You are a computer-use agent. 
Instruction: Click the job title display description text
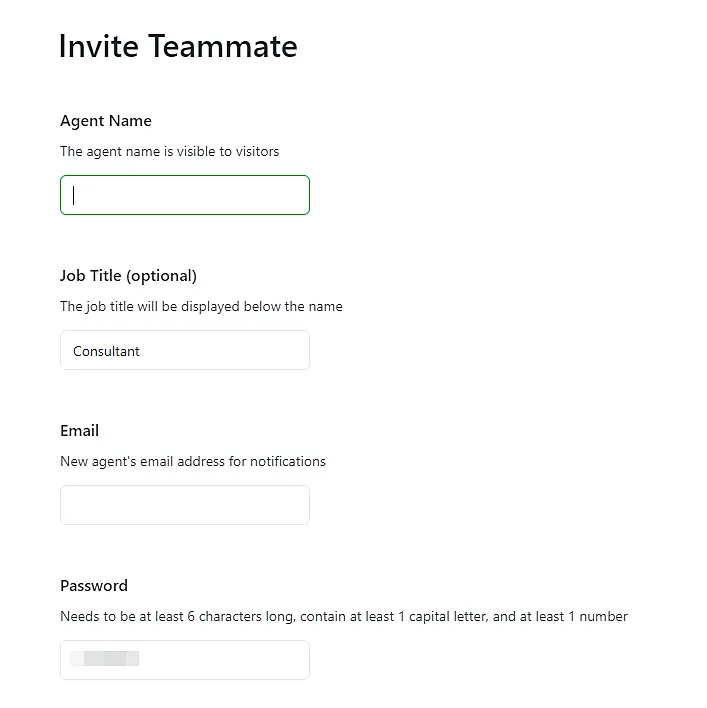pyautogui.click(x=201, y=307)
